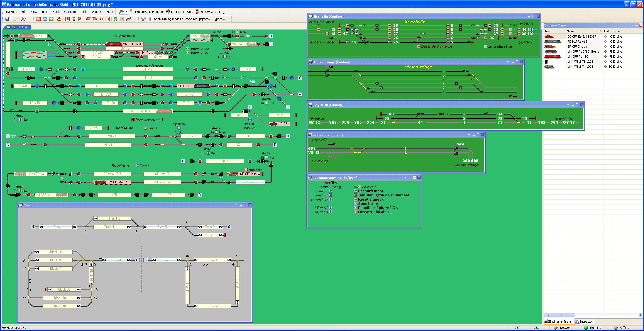Viewport: 644px width, 331px height.
Task: Click the Tram window title icon
Action: pyautogui.click(x=21, y=205)
